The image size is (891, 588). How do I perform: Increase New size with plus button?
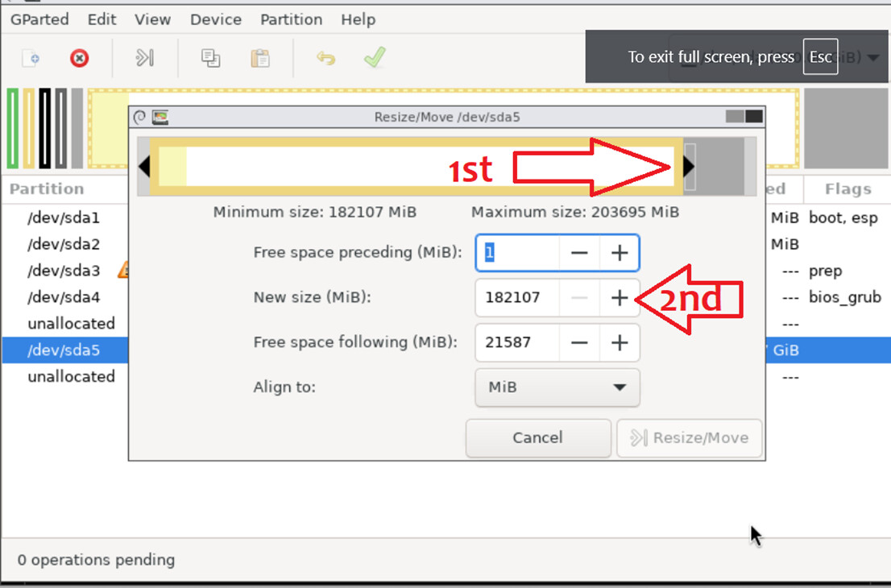[x=620, y=298]
